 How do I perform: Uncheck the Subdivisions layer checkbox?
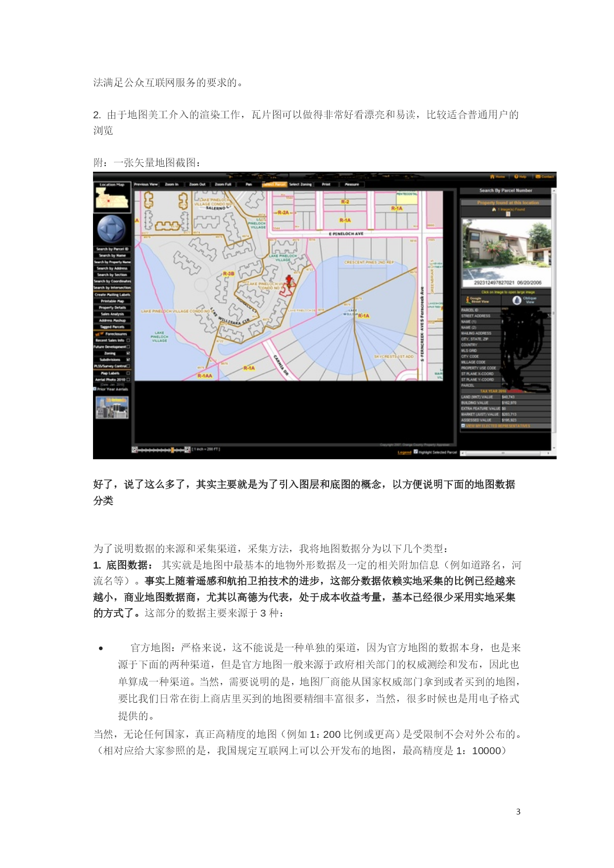[128, 360]
